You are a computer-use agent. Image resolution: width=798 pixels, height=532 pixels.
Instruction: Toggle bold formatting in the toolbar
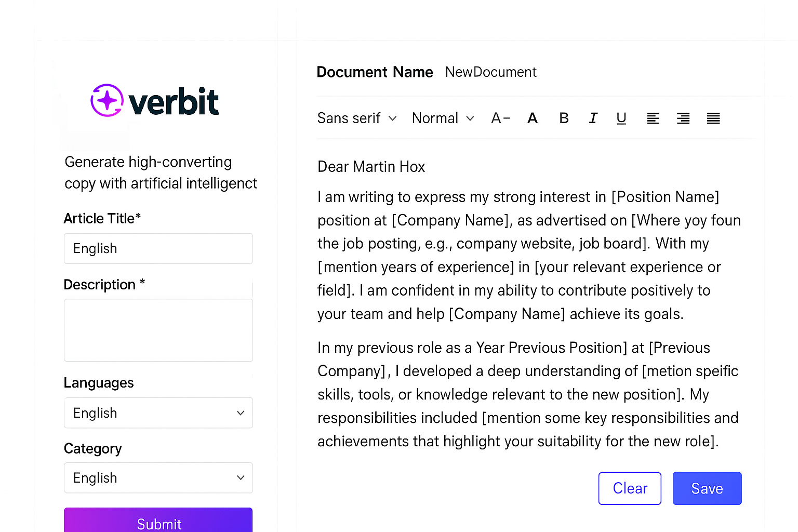pos(564,118)
